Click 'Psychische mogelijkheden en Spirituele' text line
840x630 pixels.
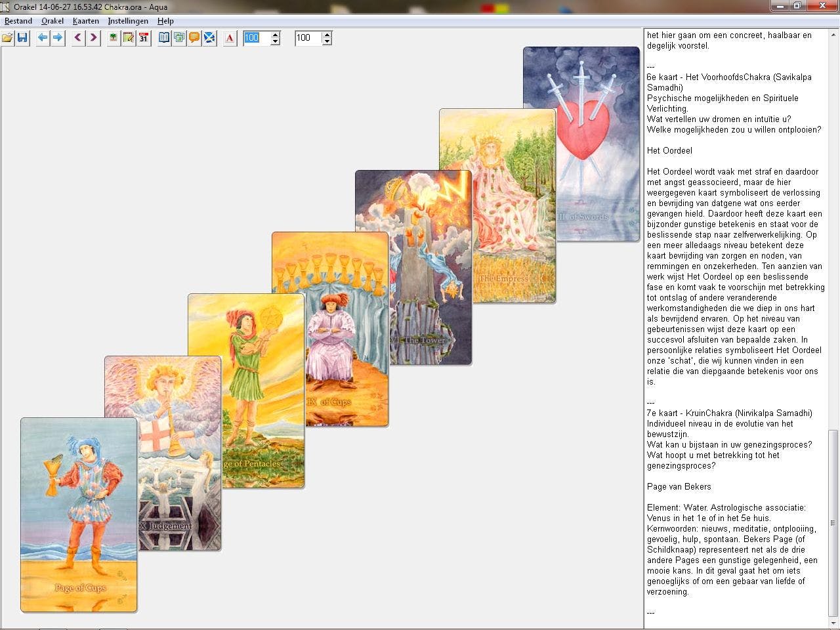pos(723,98)
